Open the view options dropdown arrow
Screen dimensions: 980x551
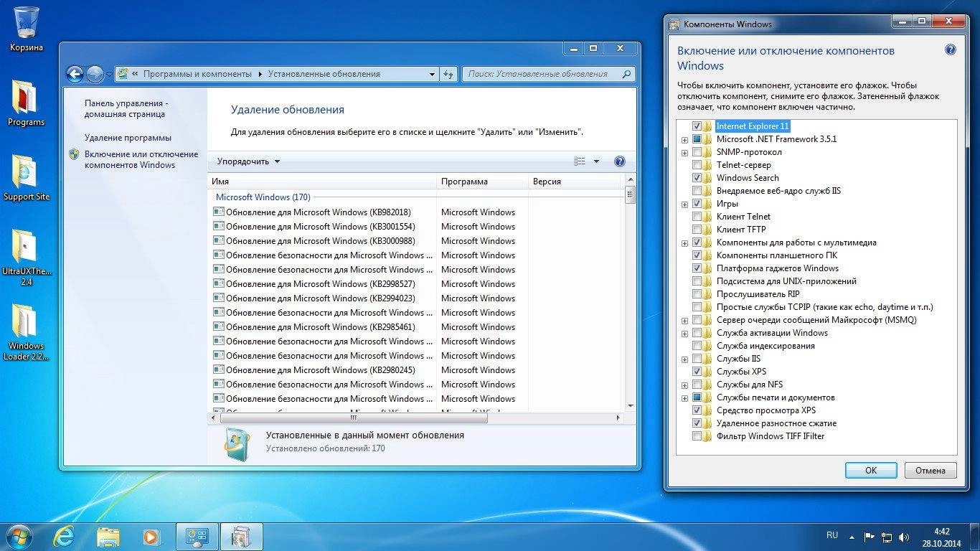pyautogui.click(x=596, y=161)
